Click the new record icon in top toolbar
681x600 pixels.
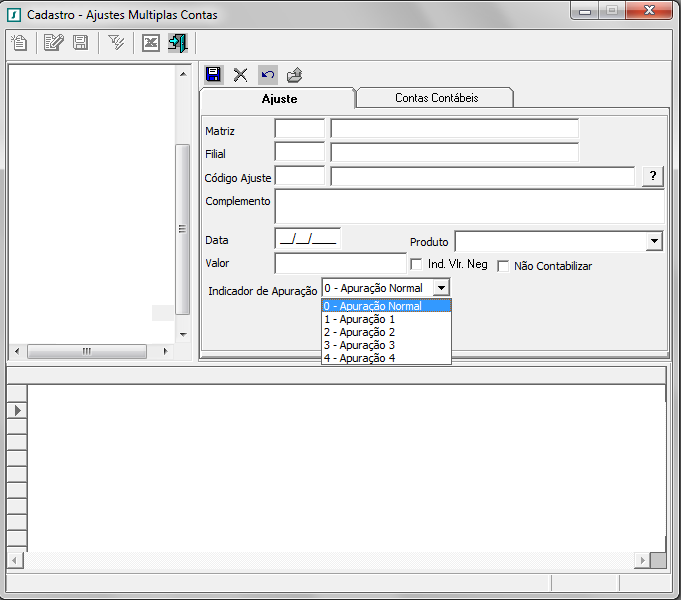click(x=19, y=43)
